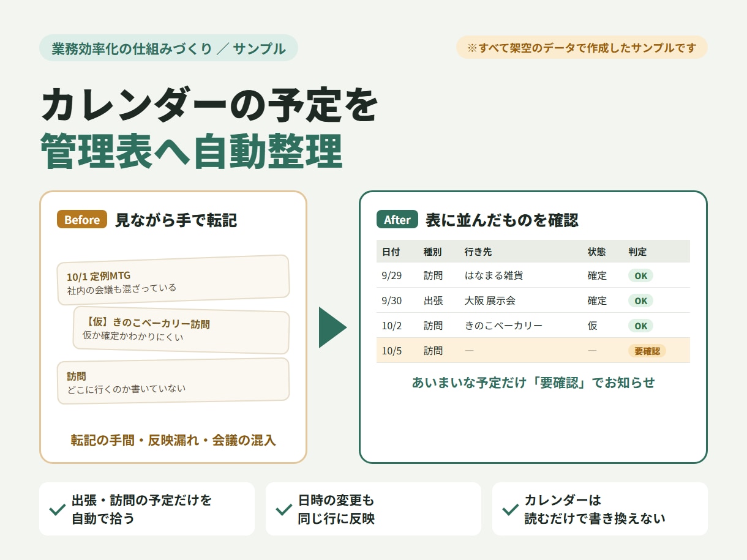Click the 大阪 展示会 destination cell
747x560 pixels.
[x=490, y=301]
